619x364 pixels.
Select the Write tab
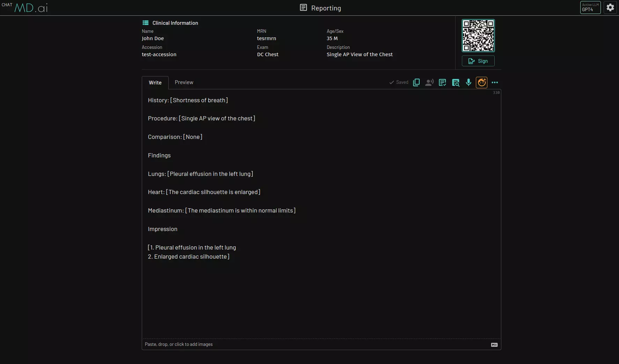(155, 82)
